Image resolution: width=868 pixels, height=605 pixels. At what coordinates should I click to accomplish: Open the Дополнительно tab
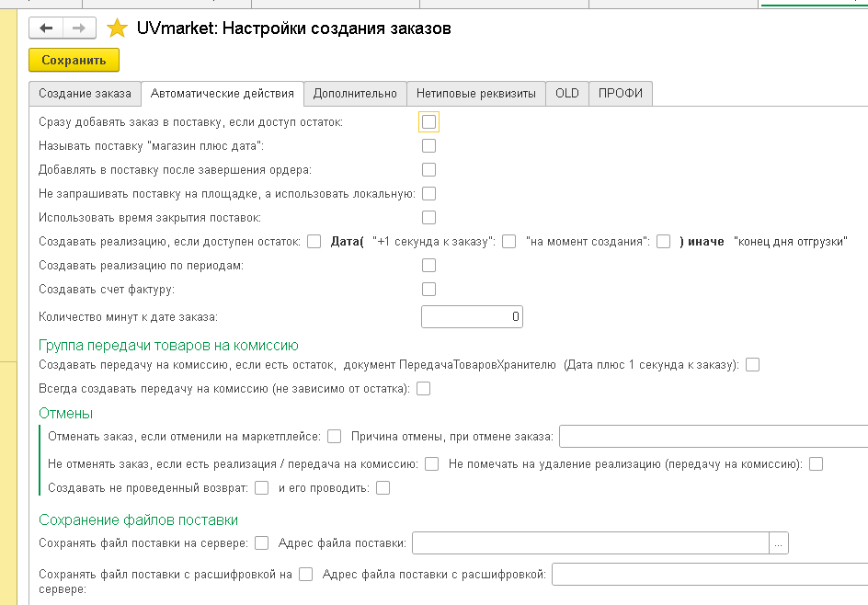[355, 94]
